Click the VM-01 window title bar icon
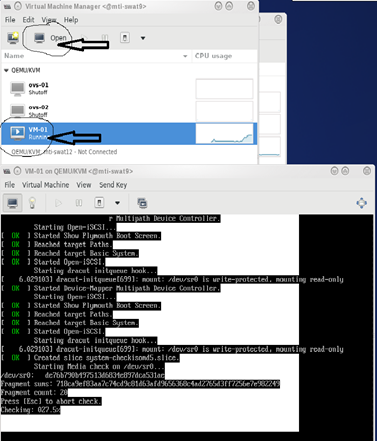 tap(7, 171)
